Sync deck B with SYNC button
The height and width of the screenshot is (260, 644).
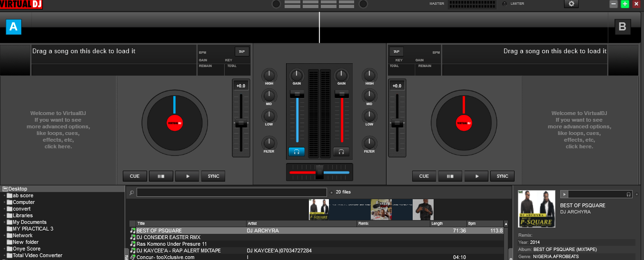click(503, 176)
